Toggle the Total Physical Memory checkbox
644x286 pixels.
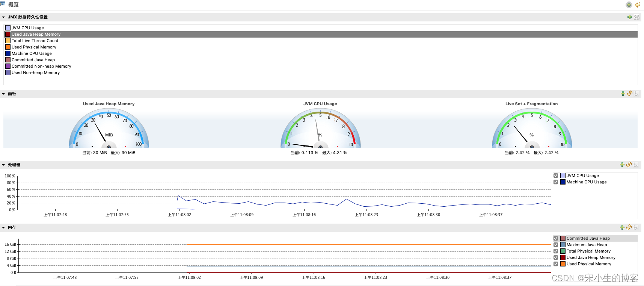pos(556,251)
